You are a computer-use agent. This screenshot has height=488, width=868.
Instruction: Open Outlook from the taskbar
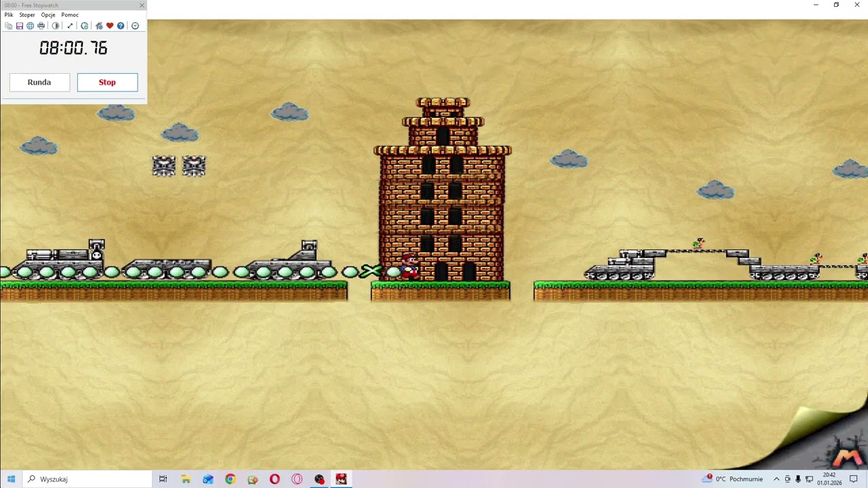[208, 479]
